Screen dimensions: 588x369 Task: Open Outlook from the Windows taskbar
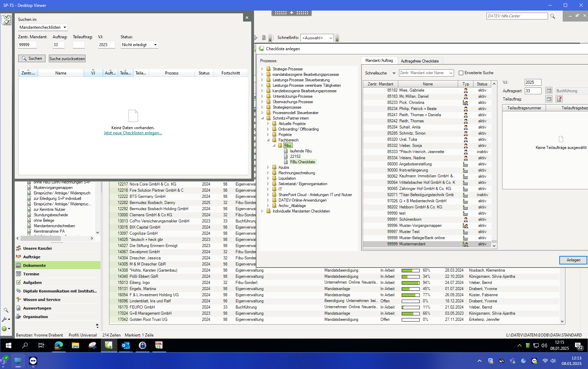(125, 345)
